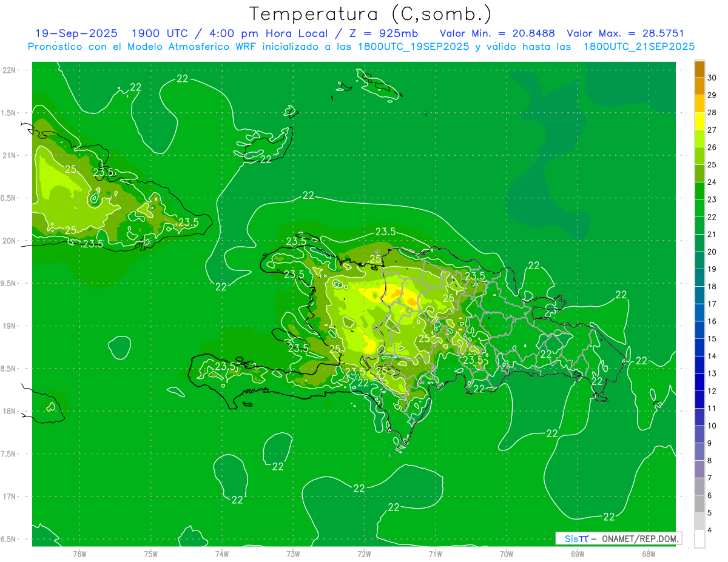Click the "72W" longitude axis label
Image resolution: width=728 pixels, height=562 pixels.
(364, 554)
